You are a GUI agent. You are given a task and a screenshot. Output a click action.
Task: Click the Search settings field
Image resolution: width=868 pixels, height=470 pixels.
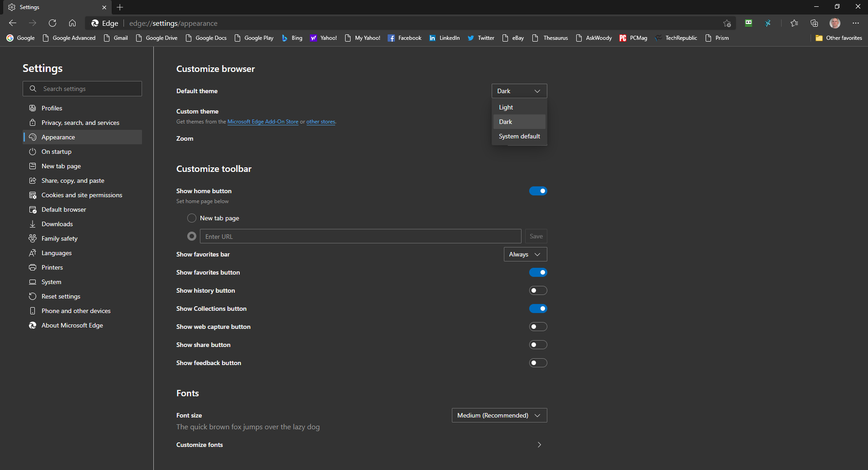point(82,89)
